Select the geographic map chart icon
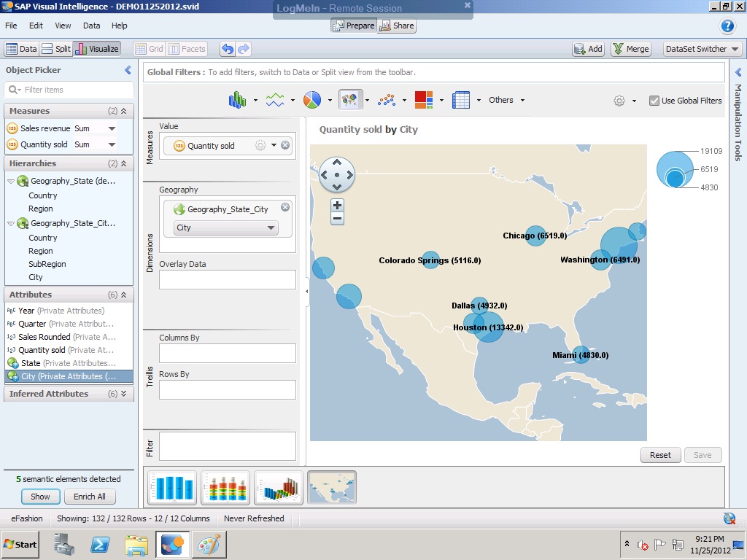The width and height of the screenshot is (747, 560). click(x=349, y=100)
